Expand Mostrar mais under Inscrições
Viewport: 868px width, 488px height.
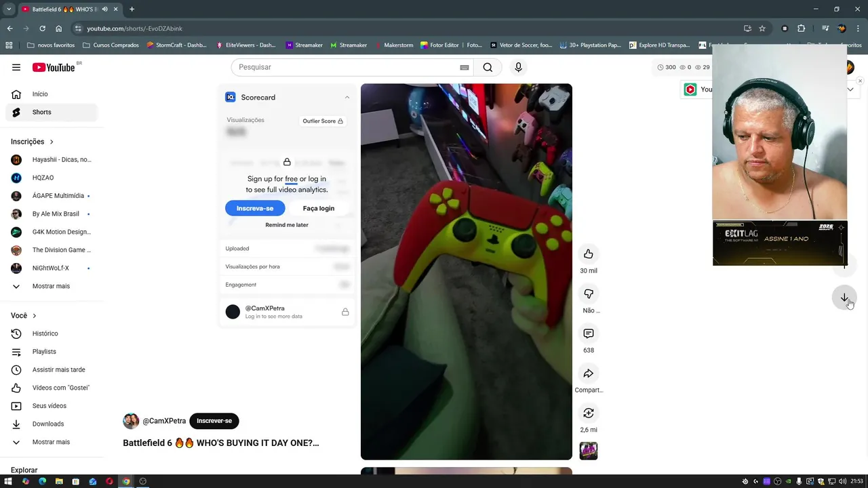pos(52,286)
